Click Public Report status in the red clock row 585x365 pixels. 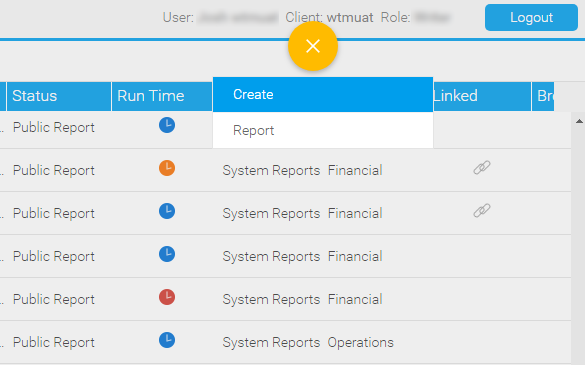tap(54, 299)
